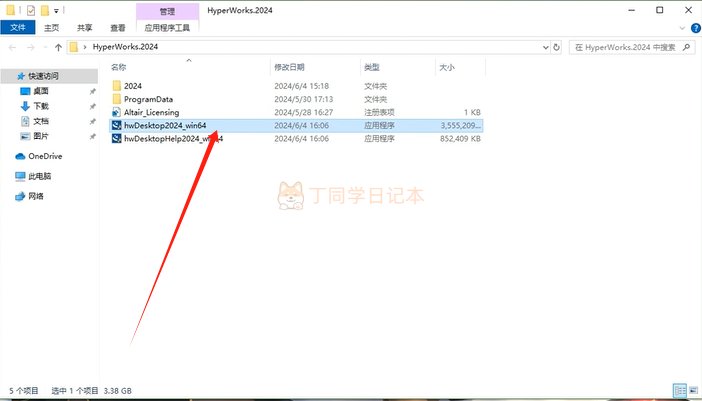Open 文档 in navigation pane
Viewport: 702px width, 401px height.
tap(40, 121)
